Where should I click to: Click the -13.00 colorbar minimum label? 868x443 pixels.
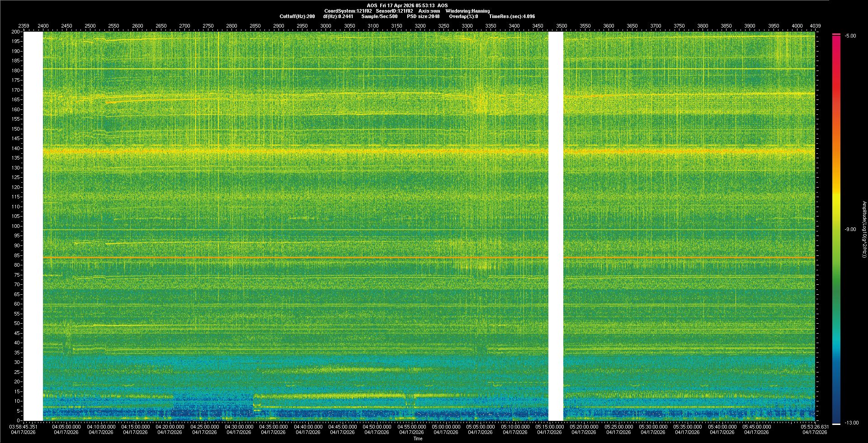pos(851,423)
